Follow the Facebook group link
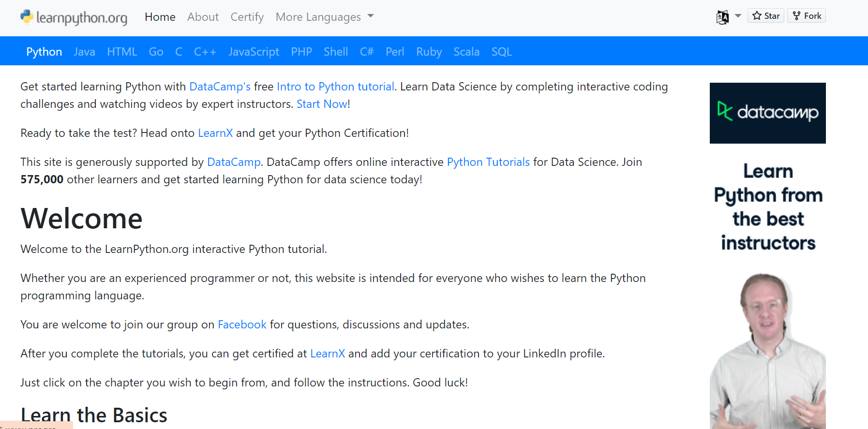The image size is (868, 429). tap(242, 325)
